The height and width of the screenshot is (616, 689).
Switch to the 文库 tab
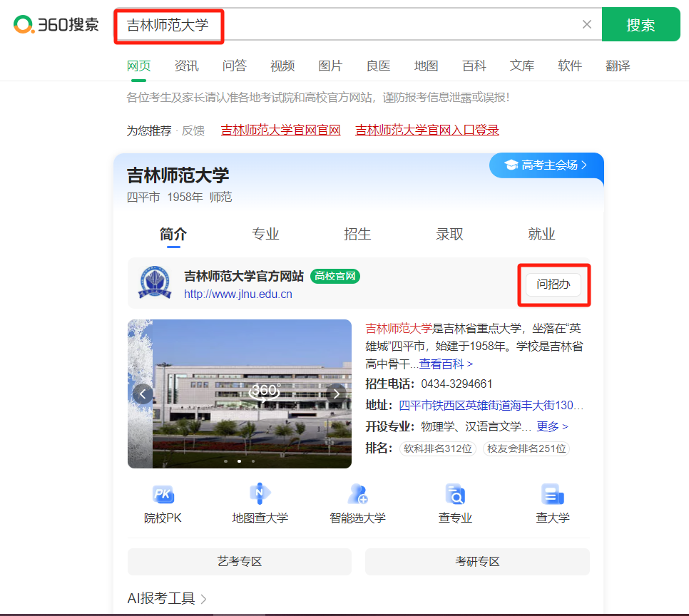point(522,66)
